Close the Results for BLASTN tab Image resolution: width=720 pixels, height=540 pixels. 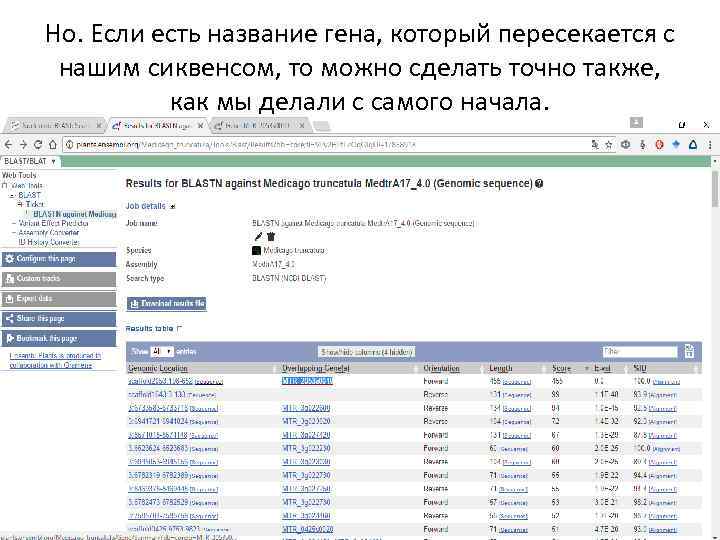point(201,125)
